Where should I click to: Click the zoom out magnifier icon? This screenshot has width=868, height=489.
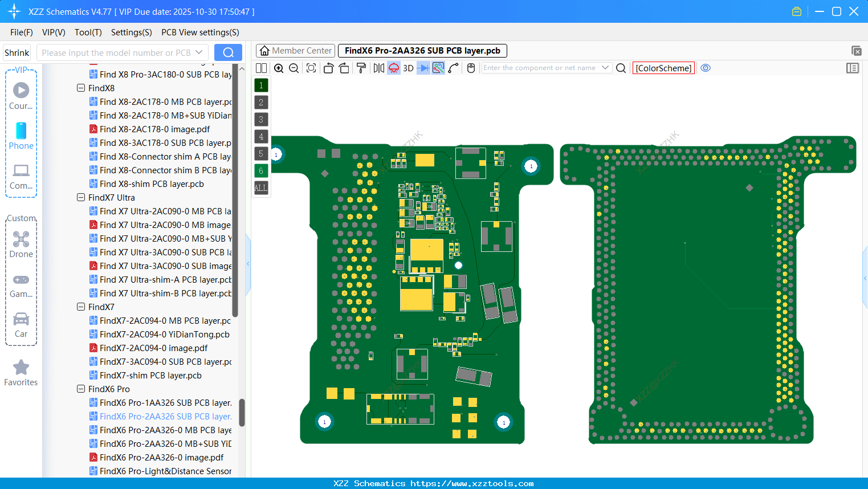[x=294, y=68]
